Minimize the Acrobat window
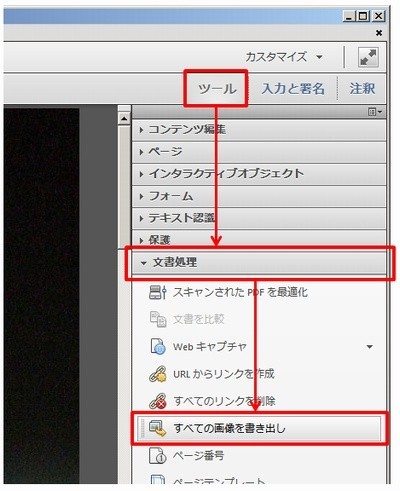This screenshot has height=491, width=400. click(x=349, y=16)
